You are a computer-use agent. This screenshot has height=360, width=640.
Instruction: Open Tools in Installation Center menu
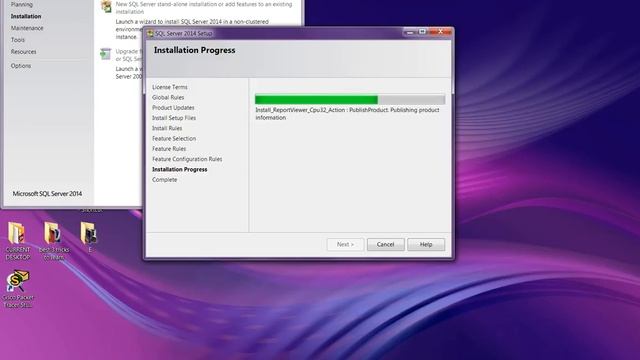click(18, 40)
